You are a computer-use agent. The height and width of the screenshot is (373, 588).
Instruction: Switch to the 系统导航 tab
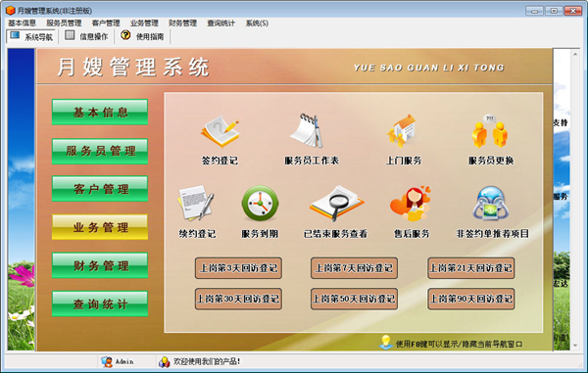click(31, 36)
